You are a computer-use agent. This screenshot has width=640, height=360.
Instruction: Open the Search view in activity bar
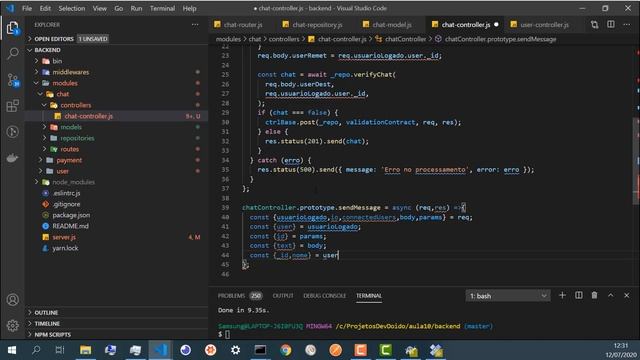[13, 53]
